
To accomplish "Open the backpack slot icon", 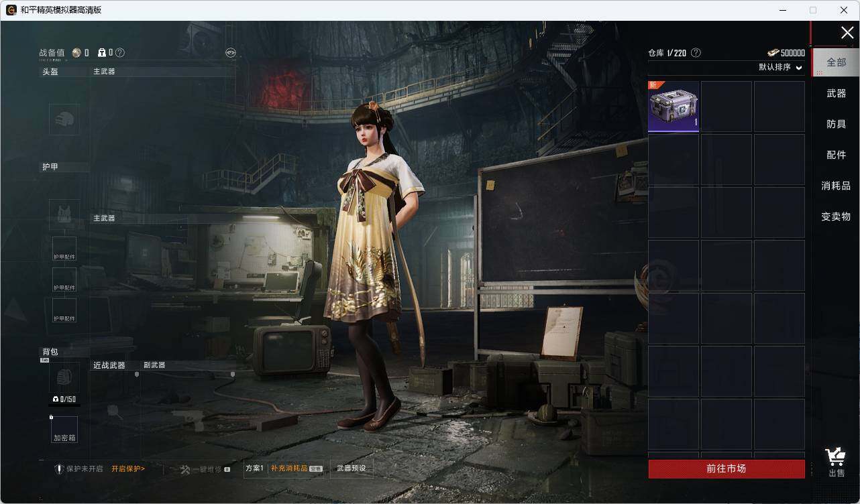I will [x=64, y=377].
